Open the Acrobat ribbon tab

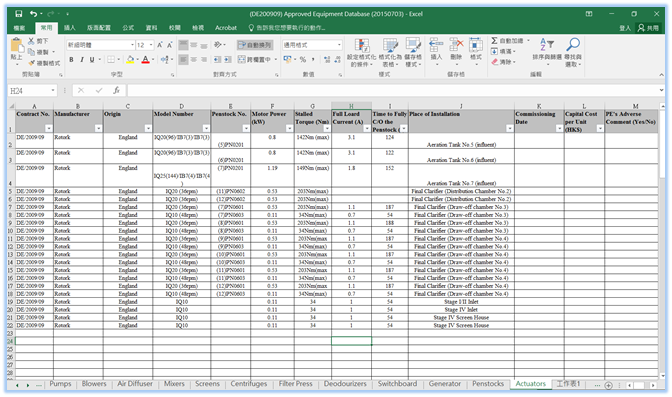pyautogui.click(x=226, y=28)
